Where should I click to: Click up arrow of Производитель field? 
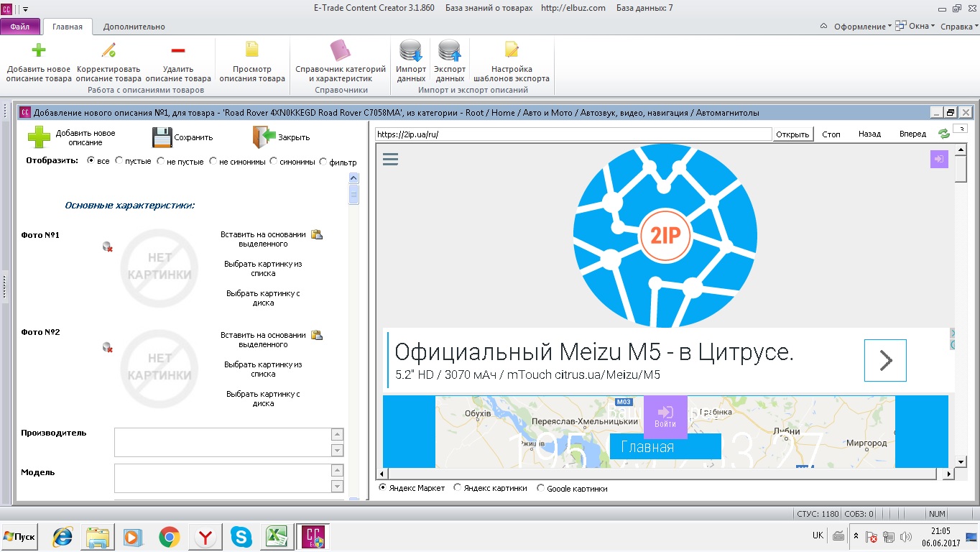[337, 435]
